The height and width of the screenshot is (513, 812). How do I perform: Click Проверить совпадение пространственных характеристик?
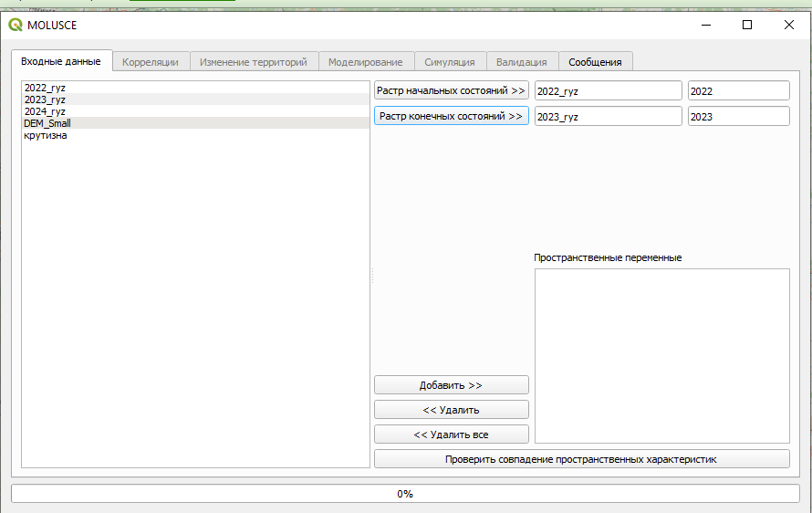581,459
